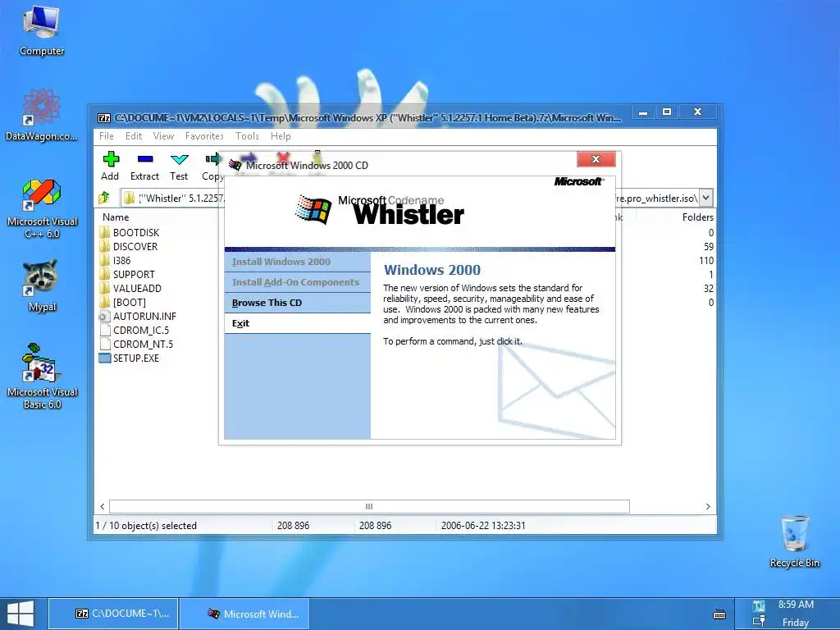Open the View menu in 7-Zip

pos(163,136)
